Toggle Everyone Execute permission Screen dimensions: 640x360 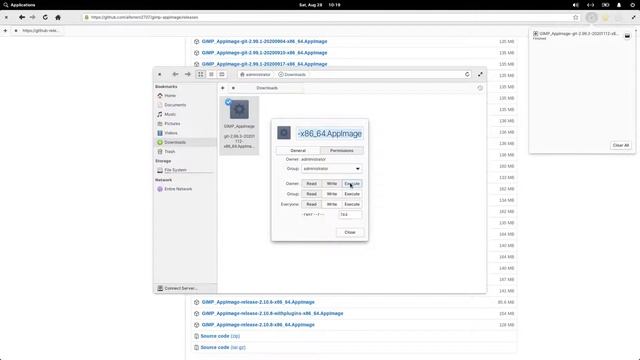[352, 204]
